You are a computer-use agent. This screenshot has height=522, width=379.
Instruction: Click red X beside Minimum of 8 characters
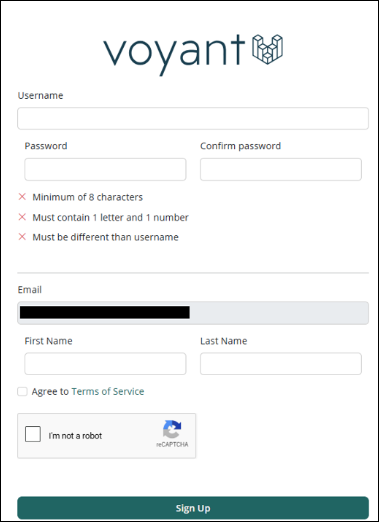[x=22, y=197]
